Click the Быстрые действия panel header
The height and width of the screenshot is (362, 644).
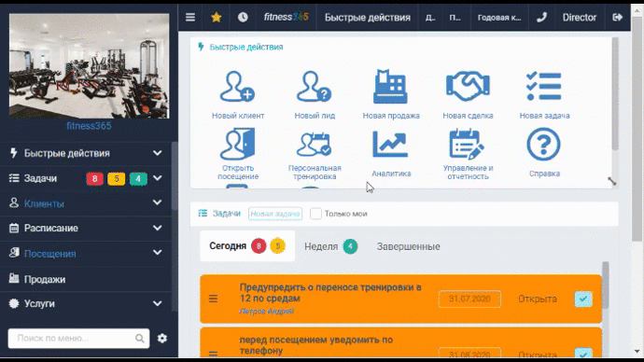pos(246,47)
